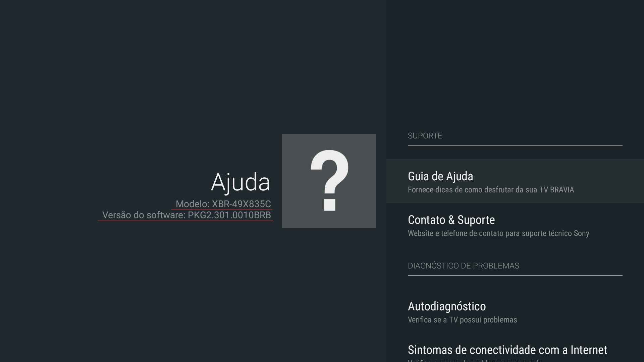
Task: Click the SUPORTE section header
Action: pyautogui.click(x=425, y=136)
